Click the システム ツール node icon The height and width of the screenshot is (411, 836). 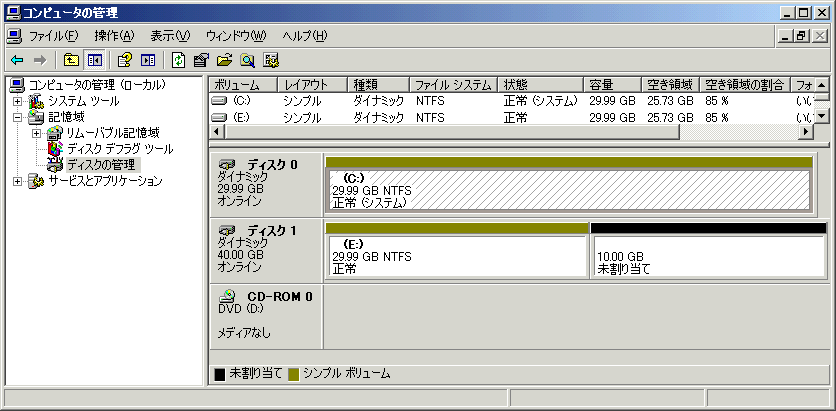(36, 101)
